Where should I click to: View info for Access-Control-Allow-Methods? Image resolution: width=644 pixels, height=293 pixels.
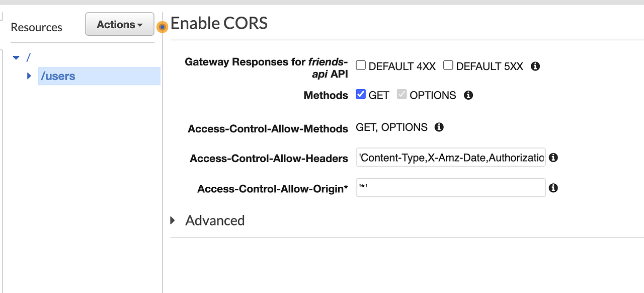[438, 127]
